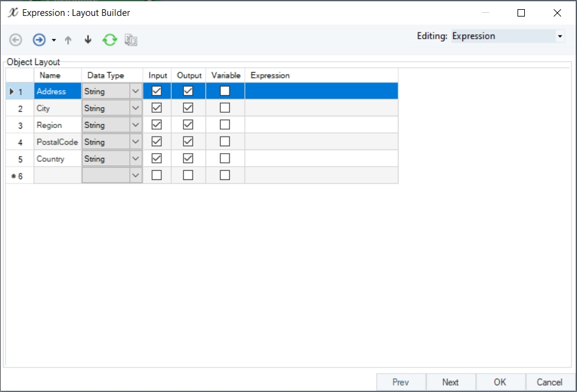Move row up with up arrow

[x=68, y=40]
